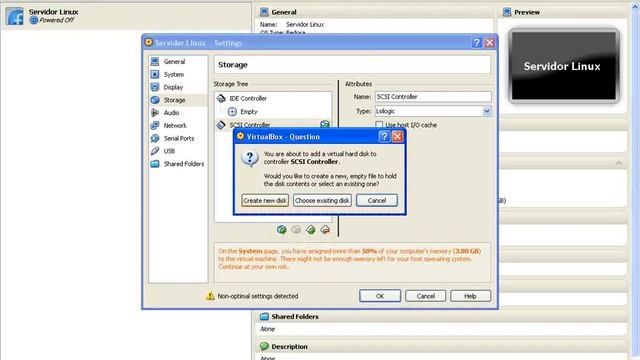Screen dimensions: 640x360
Task: Collapse section using chevron in main window details
Action: click(x=619, y=163)
